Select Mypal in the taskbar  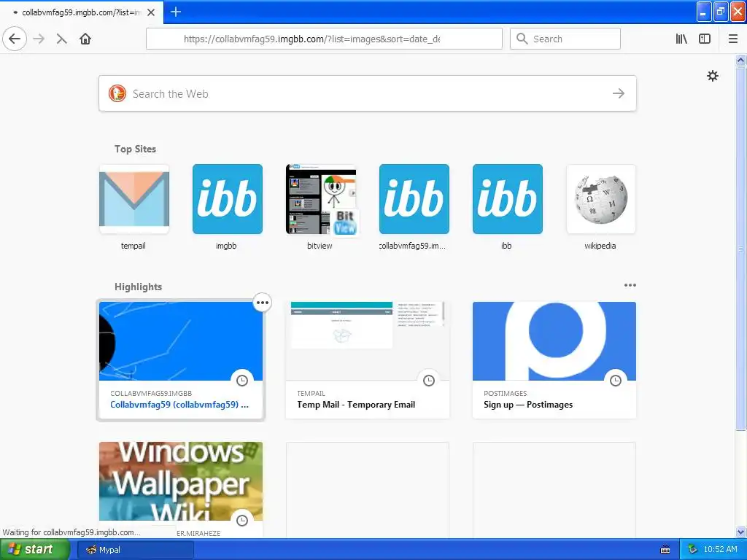tap(136, 550)
